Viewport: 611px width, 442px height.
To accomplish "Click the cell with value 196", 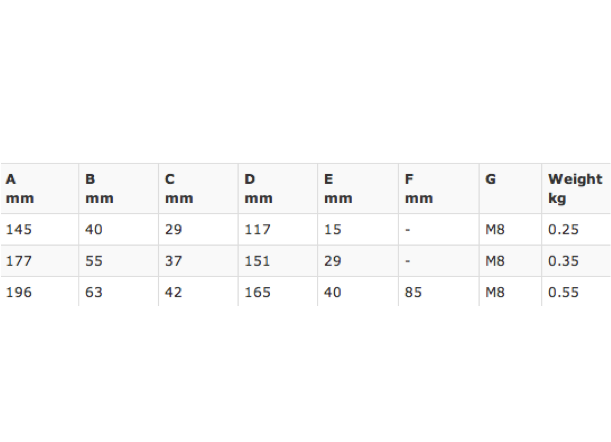I will 39,292.
